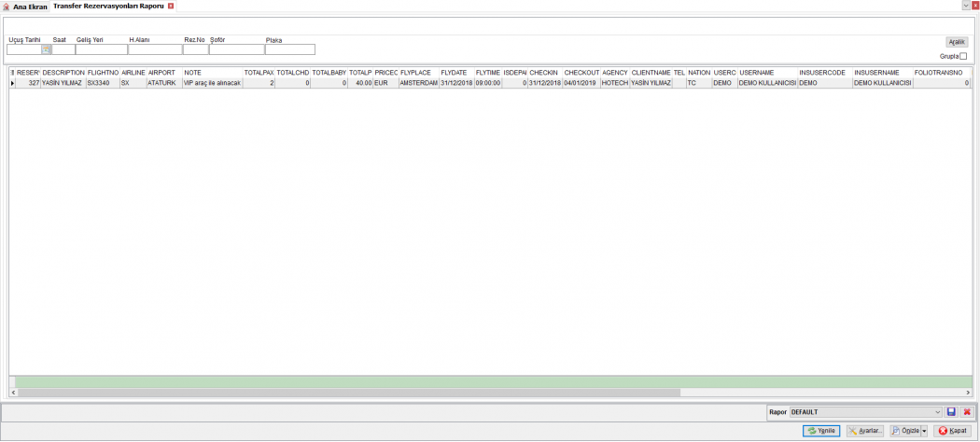Sort by the FLYDATE column header

[456, 73]
